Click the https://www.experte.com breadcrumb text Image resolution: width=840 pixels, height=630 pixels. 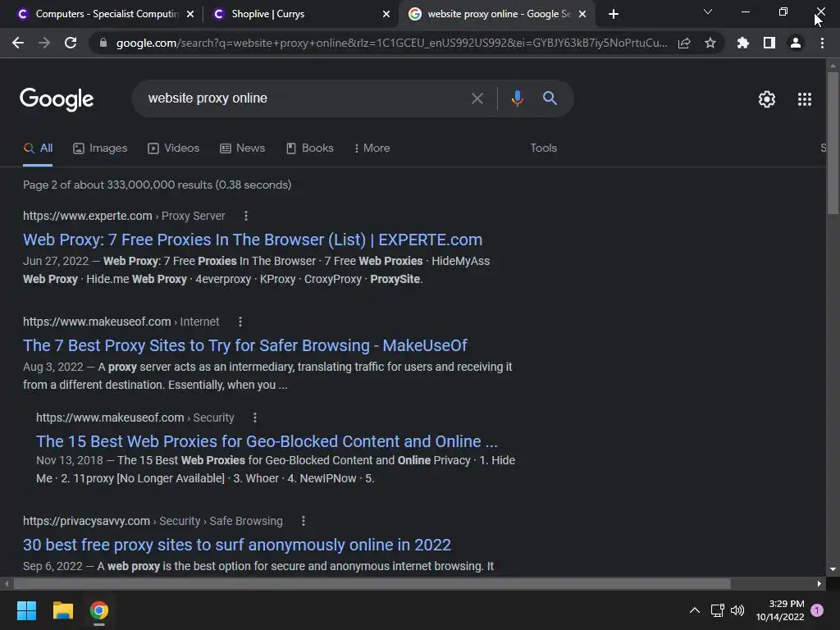(x=87, y=216)
